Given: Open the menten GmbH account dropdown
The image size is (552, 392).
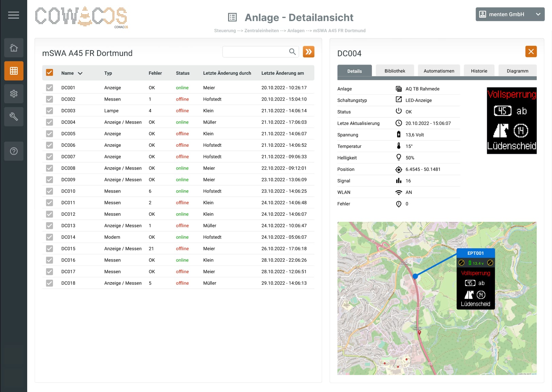Looking at the screenshot, I should pos(510,14).
